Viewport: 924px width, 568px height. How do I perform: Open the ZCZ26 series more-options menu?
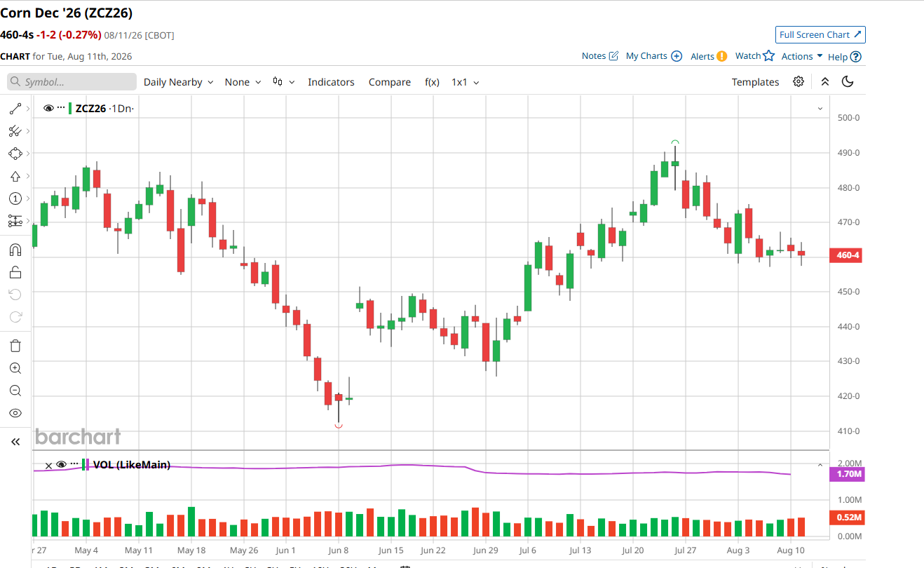pos(61,108)
